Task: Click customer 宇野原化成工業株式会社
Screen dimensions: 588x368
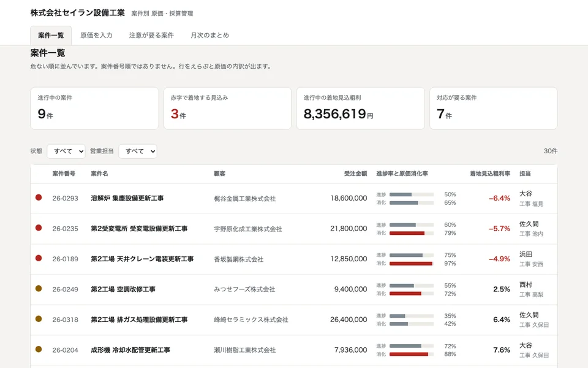Action: pos(248,229)
